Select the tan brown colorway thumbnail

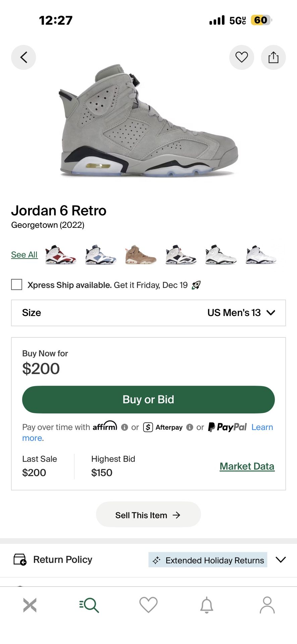click(140, 255)
